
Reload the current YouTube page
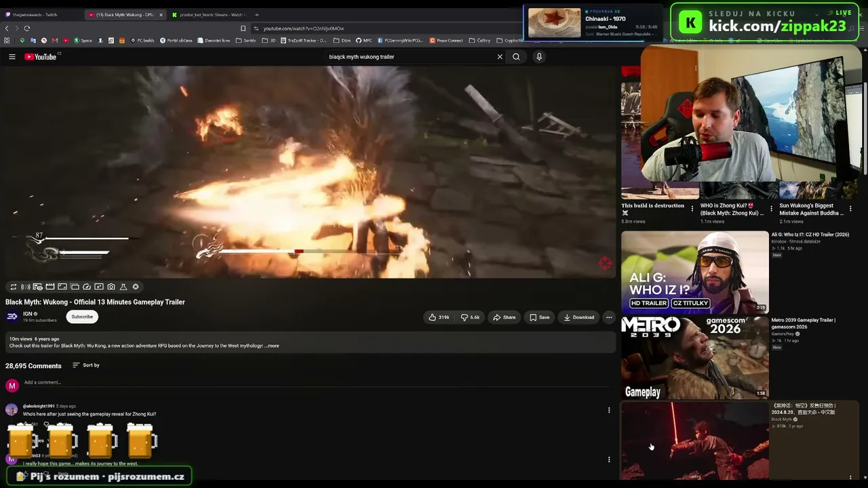click(27, 28)
